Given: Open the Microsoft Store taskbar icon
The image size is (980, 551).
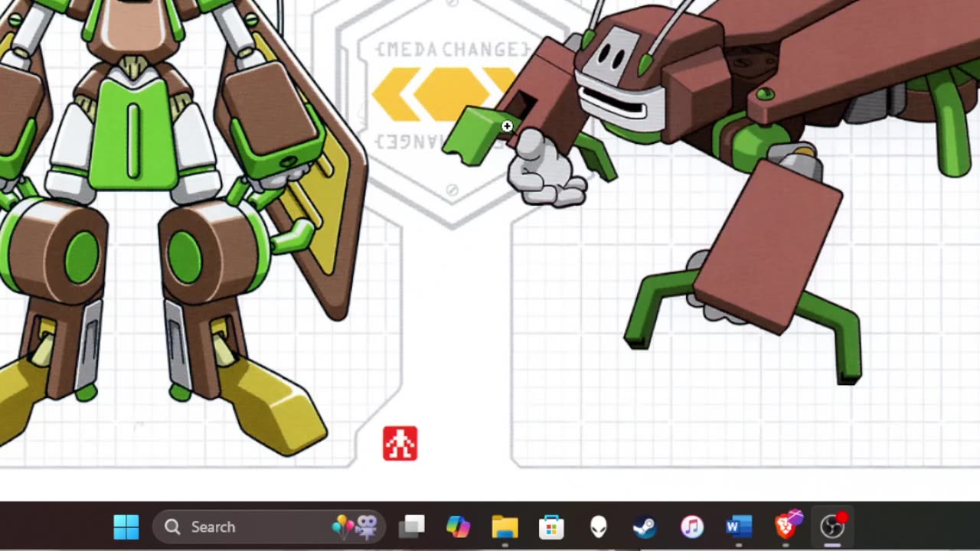Looking at the screenshot, I should [x=551, y=527].
